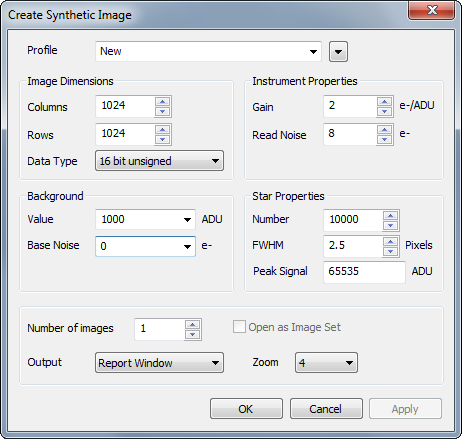The image size is (462, 439).
Task: Decrease the FWHM value with down arrow
Action: (x=391, y=251)
